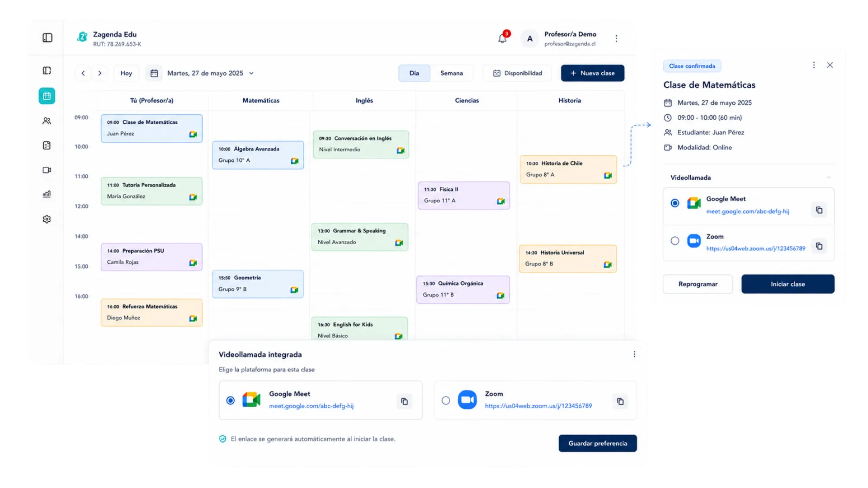Open the statistics chart section in sidebar
Screen dimensions: 868x488
pyautogui.click(x=47, y=194)
